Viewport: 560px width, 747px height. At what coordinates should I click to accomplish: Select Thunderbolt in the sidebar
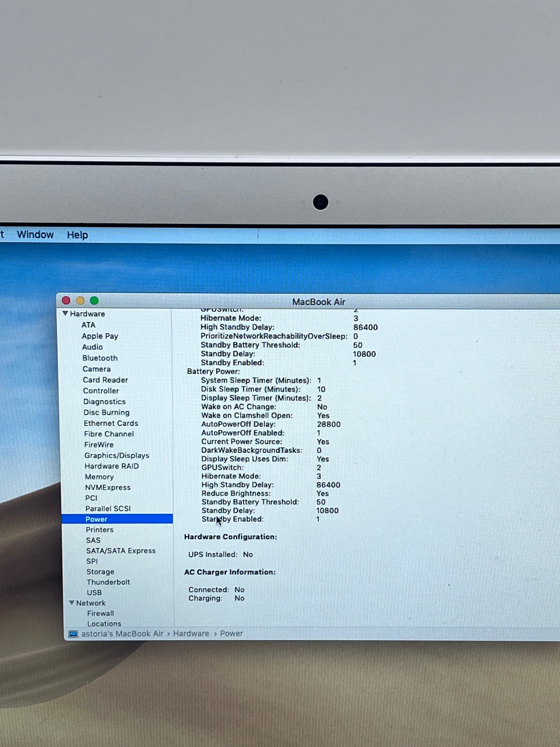point(108,582)
